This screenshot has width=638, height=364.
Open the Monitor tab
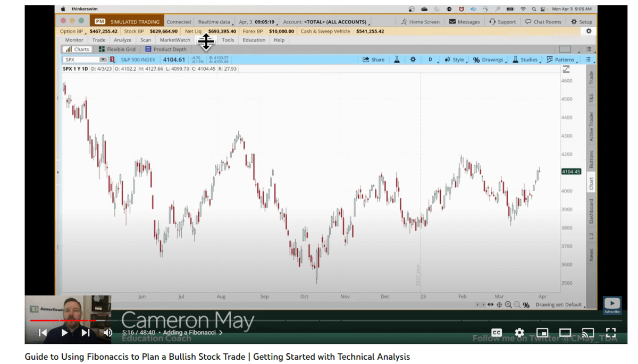click(74, 40)
